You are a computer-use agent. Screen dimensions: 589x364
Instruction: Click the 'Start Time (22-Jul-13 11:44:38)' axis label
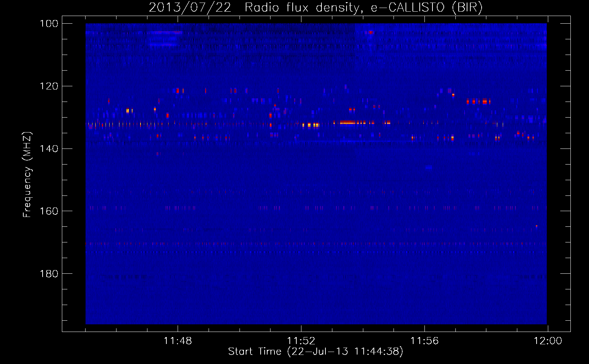click(x=316, y=352)
